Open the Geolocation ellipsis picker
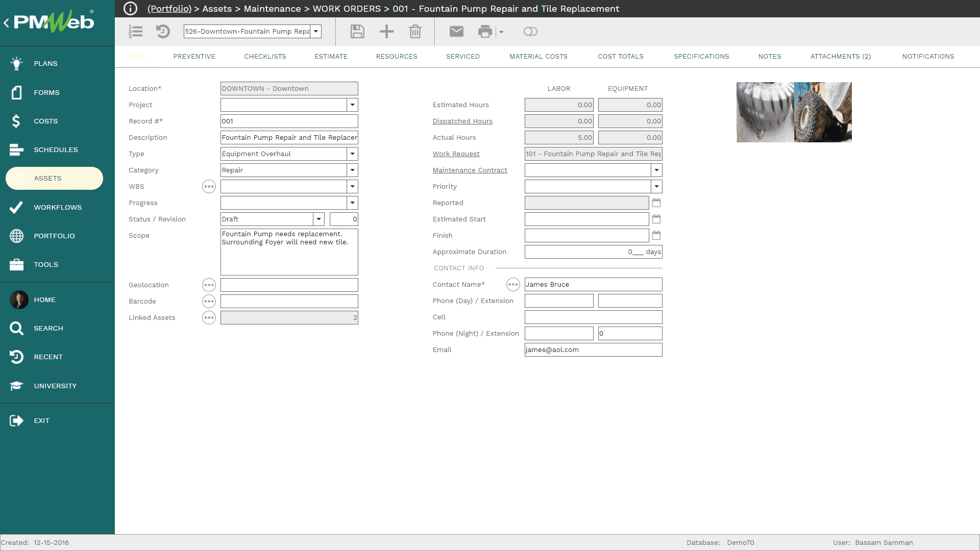This screenshot has height=551, width=980. click(x=209, y=285)
